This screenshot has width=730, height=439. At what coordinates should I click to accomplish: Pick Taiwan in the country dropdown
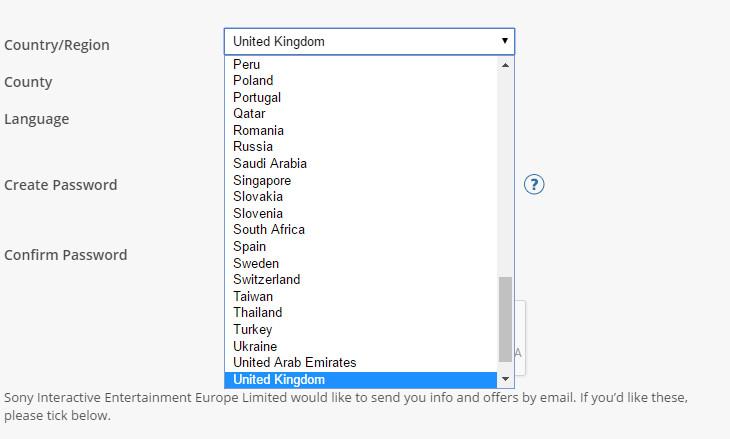[361, 296]
